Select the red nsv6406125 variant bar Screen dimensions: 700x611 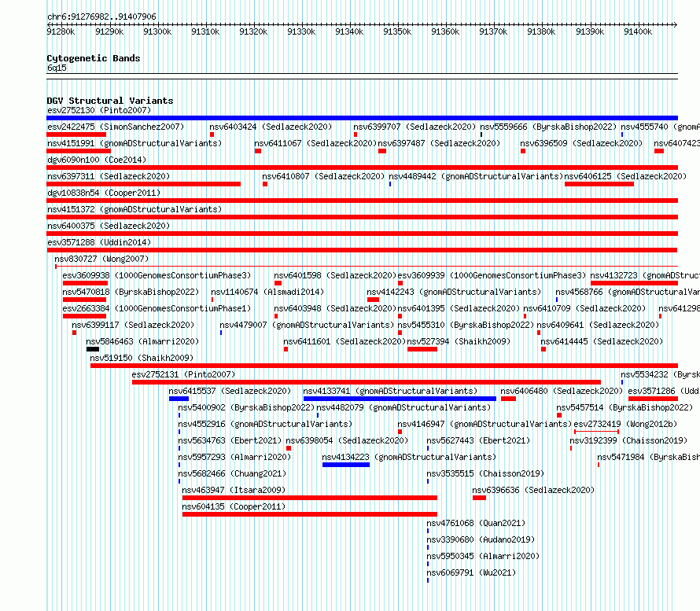(599, 184)
